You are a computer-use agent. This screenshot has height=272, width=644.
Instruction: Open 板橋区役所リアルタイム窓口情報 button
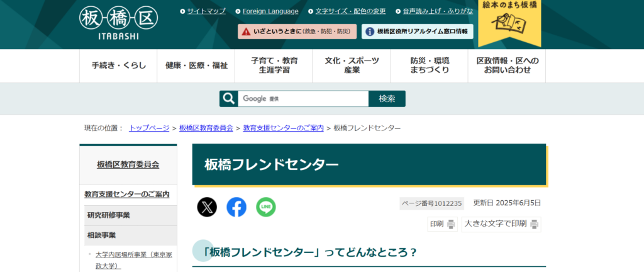coord(417,31)
